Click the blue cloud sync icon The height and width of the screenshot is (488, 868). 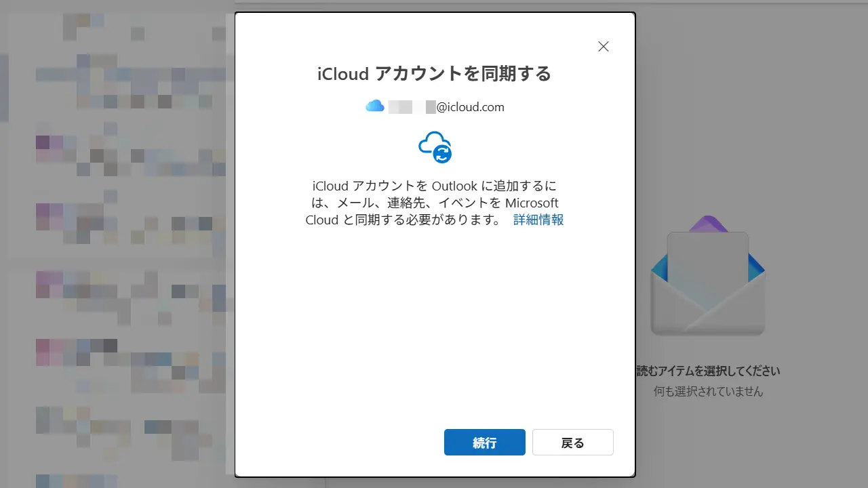[x=435, y=147]
